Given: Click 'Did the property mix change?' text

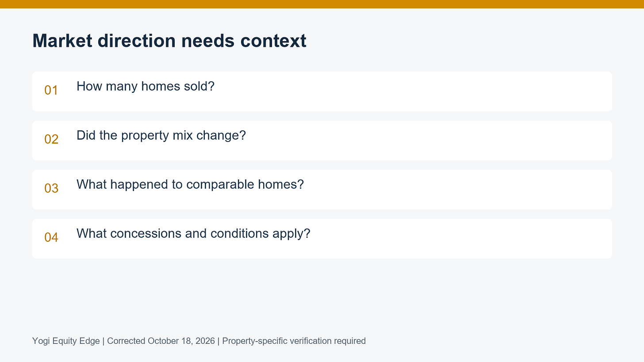Looking at the screenshot, I should (161, 135).
